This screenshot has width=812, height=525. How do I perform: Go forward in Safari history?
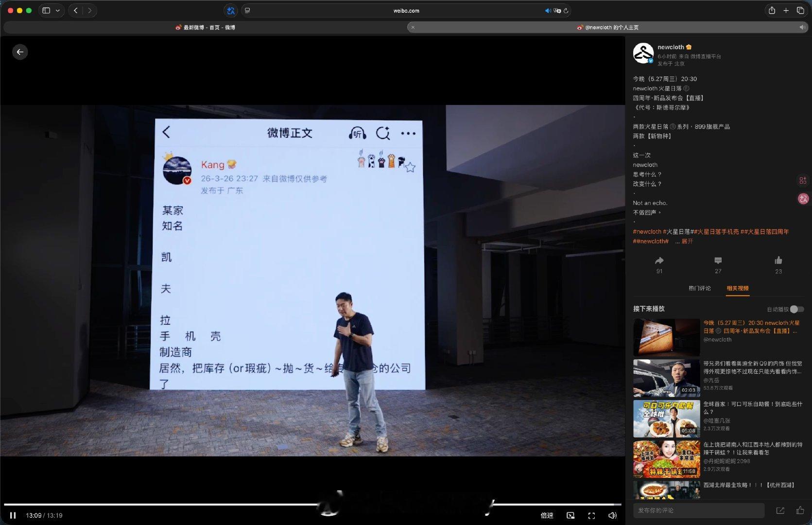pyautogui.click(x=89, y=11)
